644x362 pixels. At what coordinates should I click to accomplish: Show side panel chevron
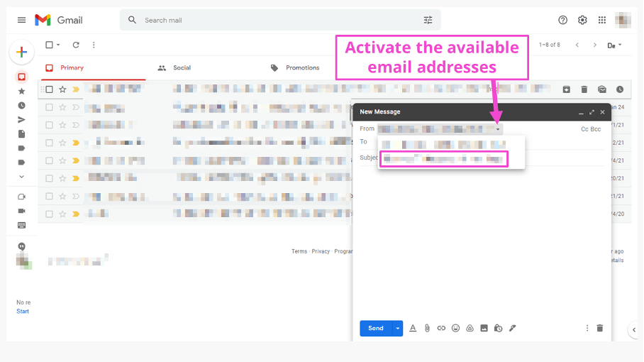pos(634,329)
